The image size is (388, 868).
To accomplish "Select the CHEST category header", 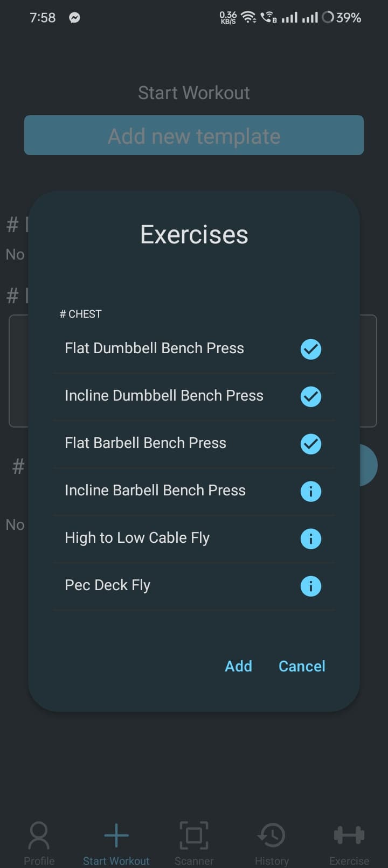I will click(81, 314).
